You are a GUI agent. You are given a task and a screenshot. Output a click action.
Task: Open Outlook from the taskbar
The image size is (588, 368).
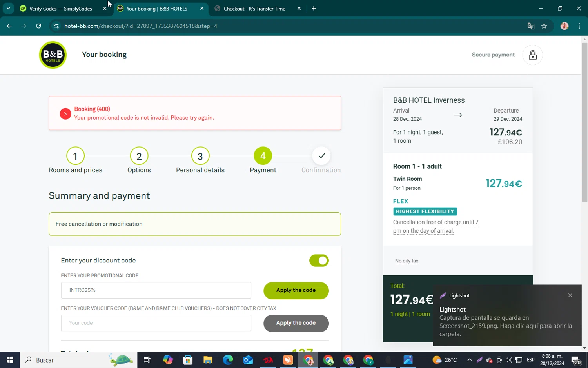248,360
